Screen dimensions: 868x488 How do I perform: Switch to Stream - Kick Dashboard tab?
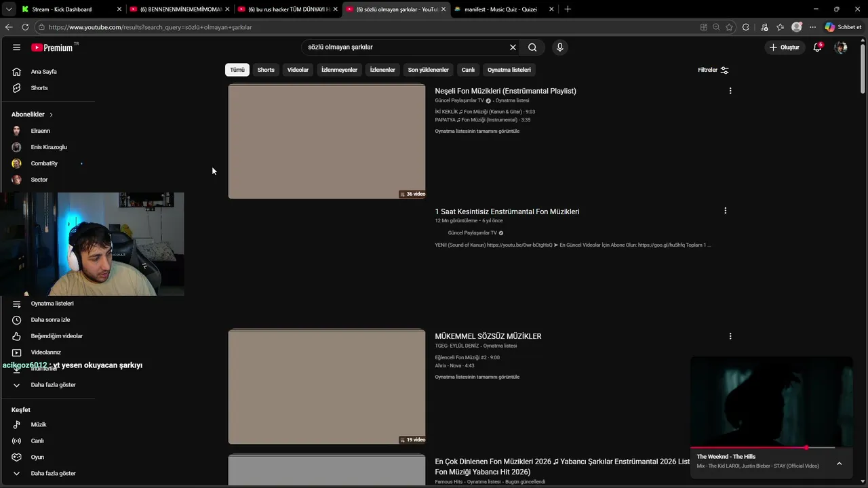pyautogui.click(x=71, y=9)
